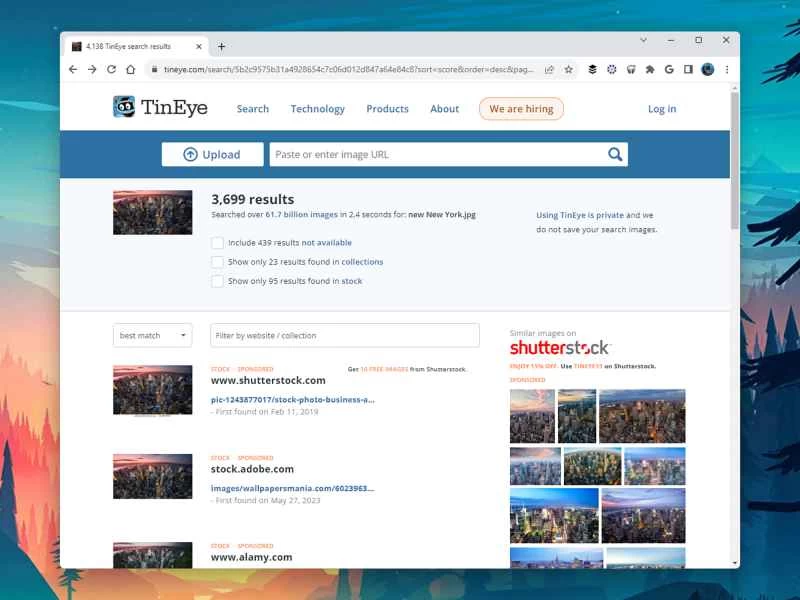800x600 pixels.
Task: Bookmark the page using the star icon
Action: 568,69
